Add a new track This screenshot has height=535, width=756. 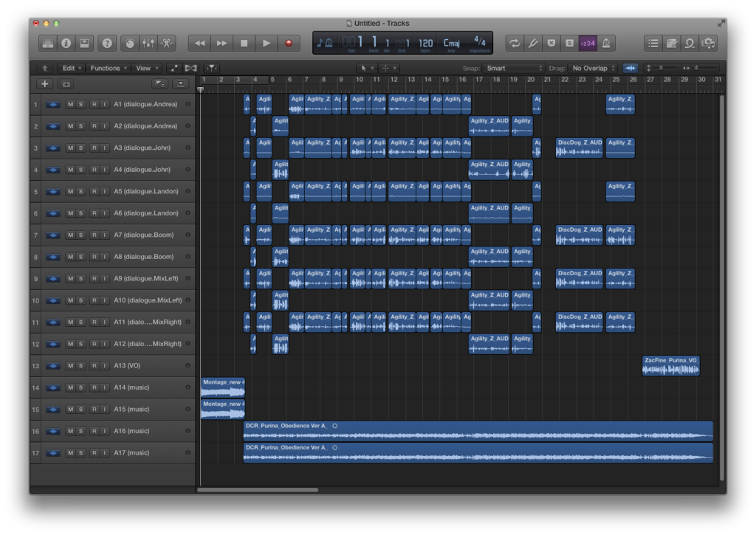point(45,84)
